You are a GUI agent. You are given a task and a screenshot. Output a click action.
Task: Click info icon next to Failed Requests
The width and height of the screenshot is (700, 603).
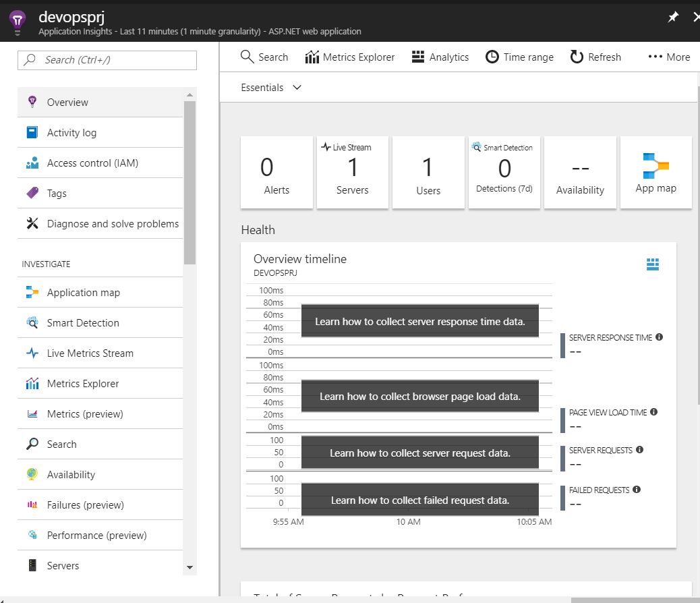(x=637, y=490)
